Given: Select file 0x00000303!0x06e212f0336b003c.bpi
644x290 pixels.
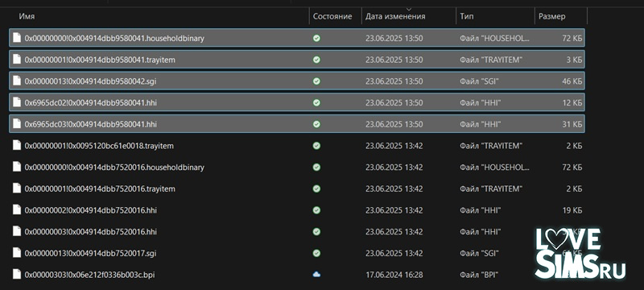Looking at the screenshot, I should (297, 275).
